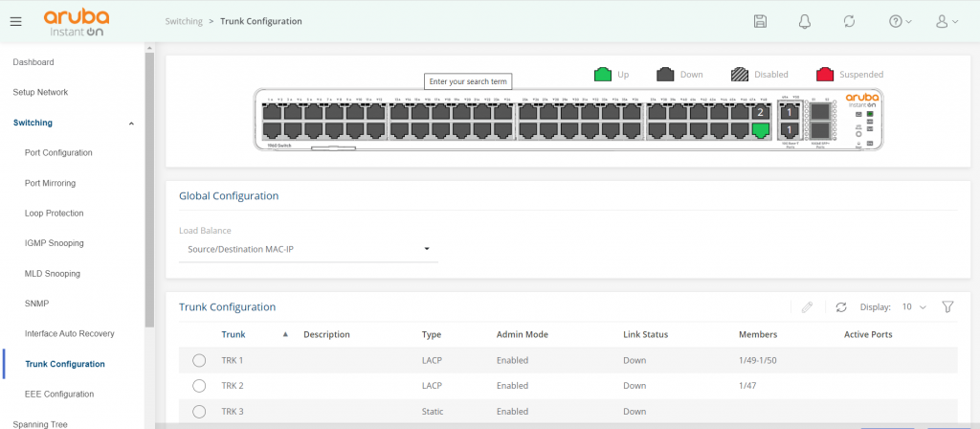Select the TRK 1 radio button
The height and width of the screenshot is (429, 980).
[x=199, y=360]
